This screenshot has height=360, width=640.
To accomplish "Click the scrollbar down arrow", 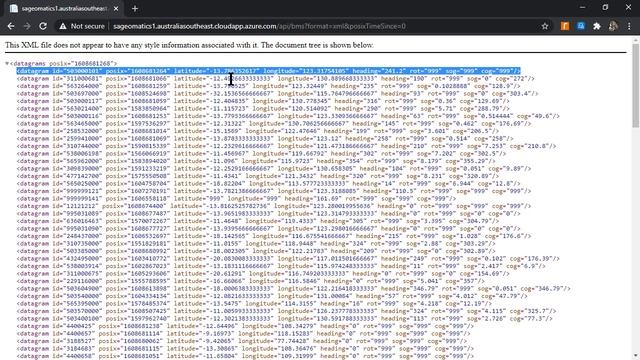I will coord(636,357).
